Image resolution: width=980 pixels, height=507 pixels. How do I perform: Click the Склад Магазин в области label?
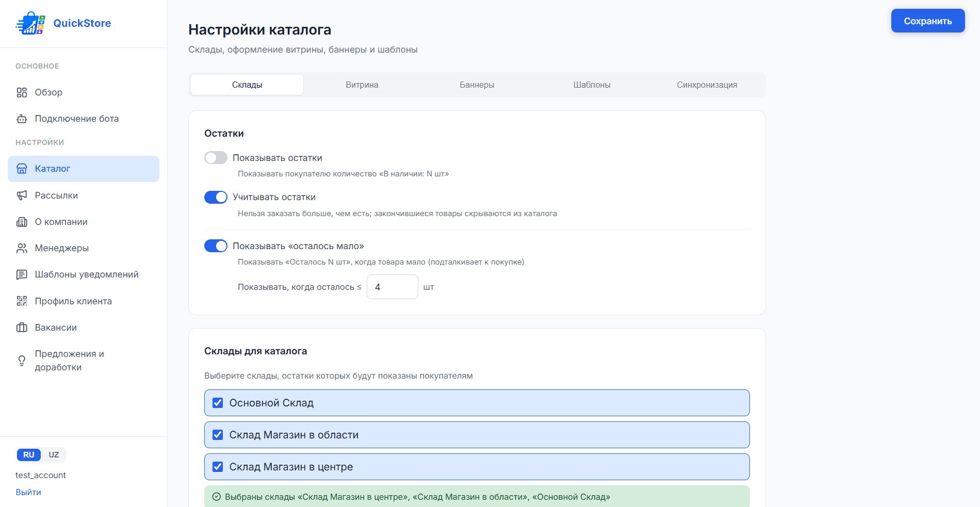tap(294, 435)
